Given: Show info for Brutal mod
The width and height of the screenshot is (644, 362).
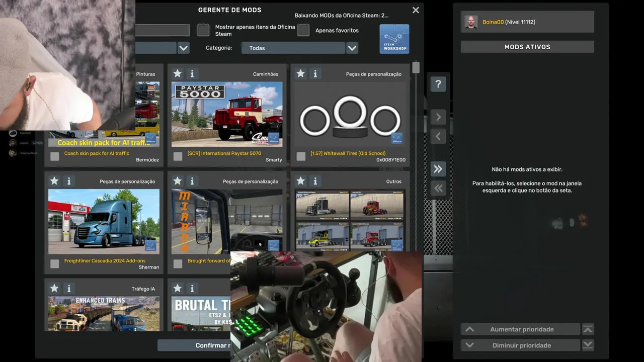Looking at the screenshot, I should point(192,289).
